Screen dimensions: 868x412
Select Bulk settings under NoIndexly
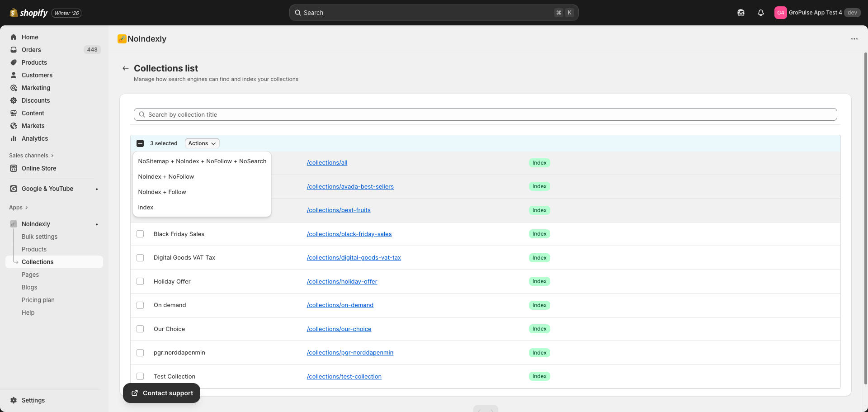point(39,237)
